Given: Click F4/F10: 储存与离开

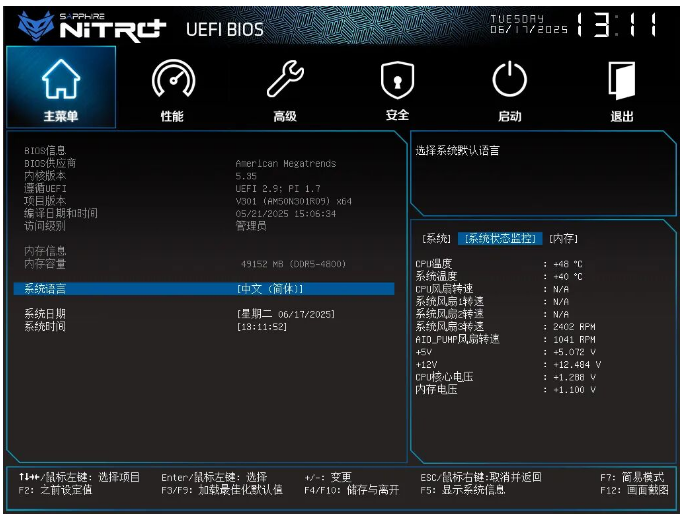Looking at the screenshot, I should point(352,490).
